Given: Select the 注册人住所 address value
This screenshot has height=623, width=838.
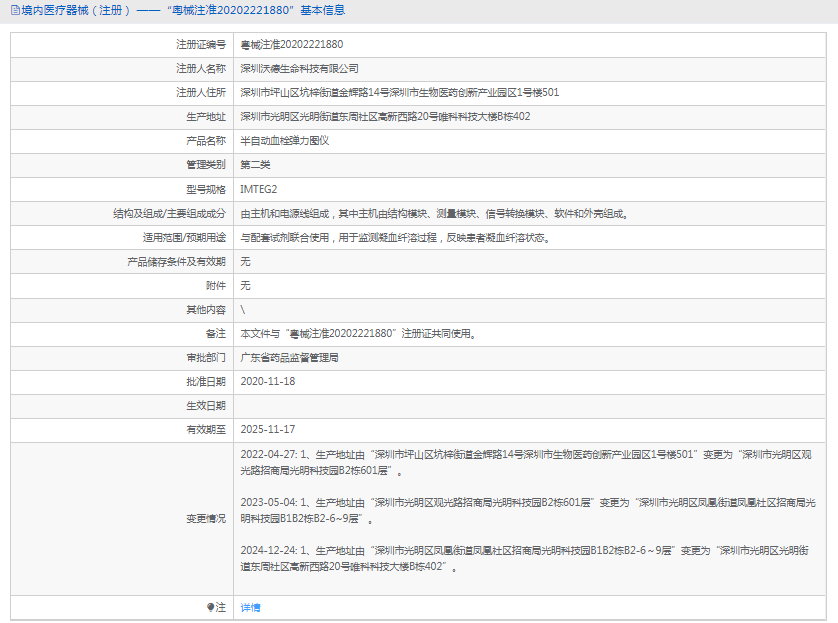Looking at the screenshot, I should pyautogui.click(x=400, y=92).
